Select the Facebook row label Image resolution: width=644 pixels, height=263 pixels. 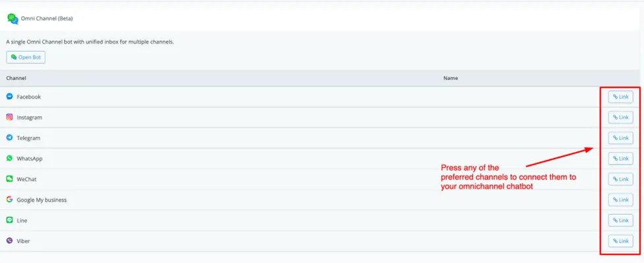[29, 97]
